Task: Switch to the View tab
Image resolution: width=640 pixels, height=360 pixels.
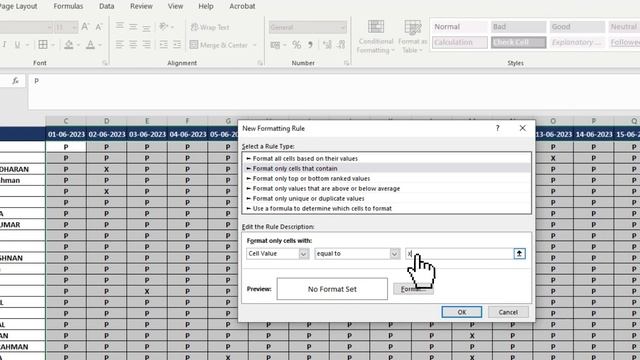Action: [x=176, y=6]
